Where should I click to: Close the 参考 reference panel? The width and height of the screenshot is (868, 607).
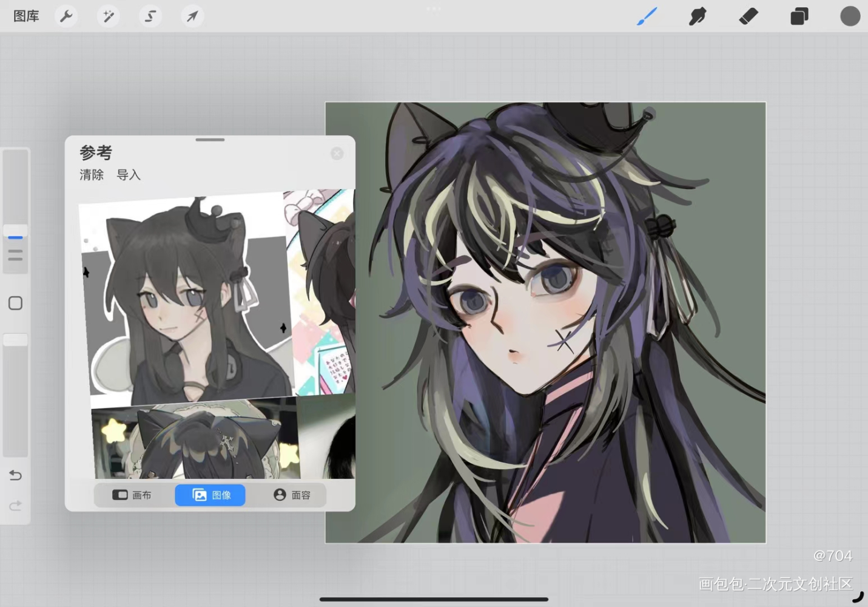tap(337, 154)
